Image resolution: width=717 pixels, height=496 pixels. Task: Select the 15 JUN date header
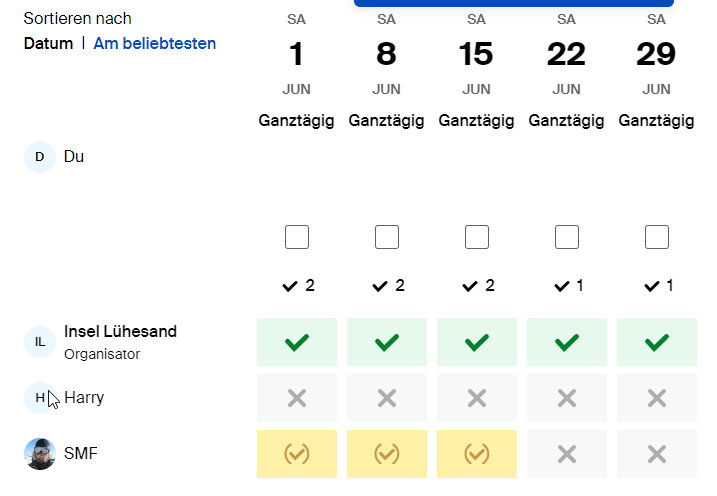(x=477, y=55)
